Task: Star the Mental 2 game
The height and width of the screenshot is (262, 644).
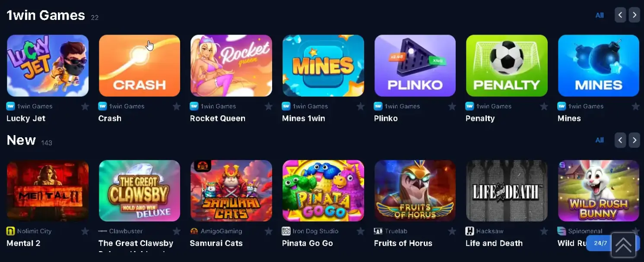Action: pos(85,231)
